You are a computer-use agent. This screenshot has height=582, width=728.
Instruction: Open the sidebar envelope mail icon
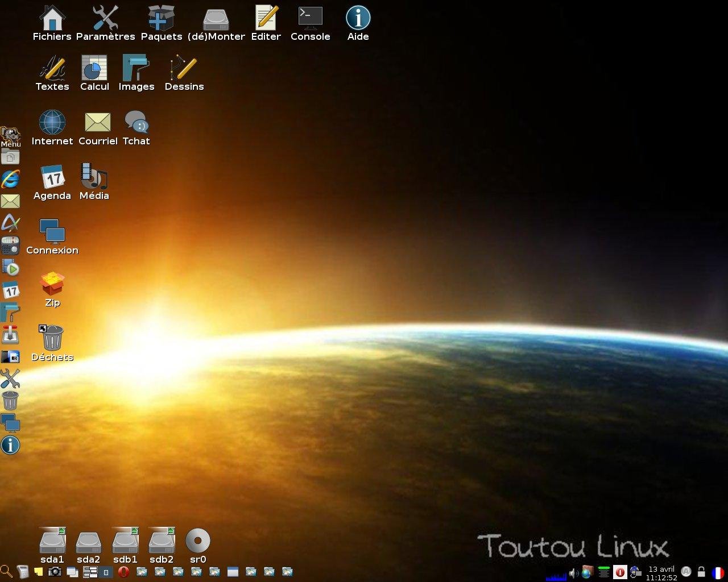tap(10, 201)
